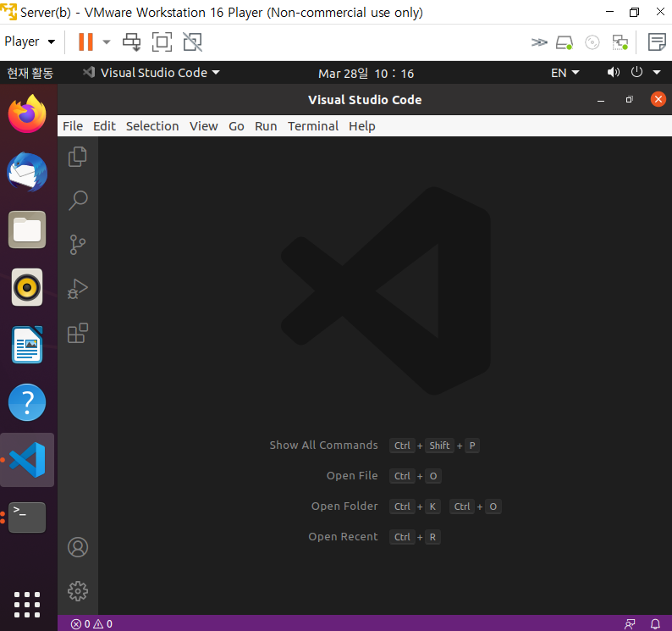Close the Visual Studio Code window
This screenshot has height=631, width=672.
[658, 99]
